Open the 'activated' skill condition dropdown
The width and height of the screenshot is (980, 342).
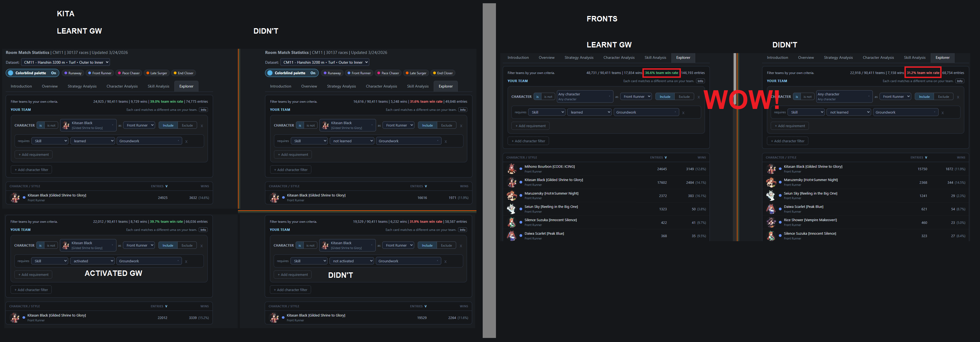[92, 261]
